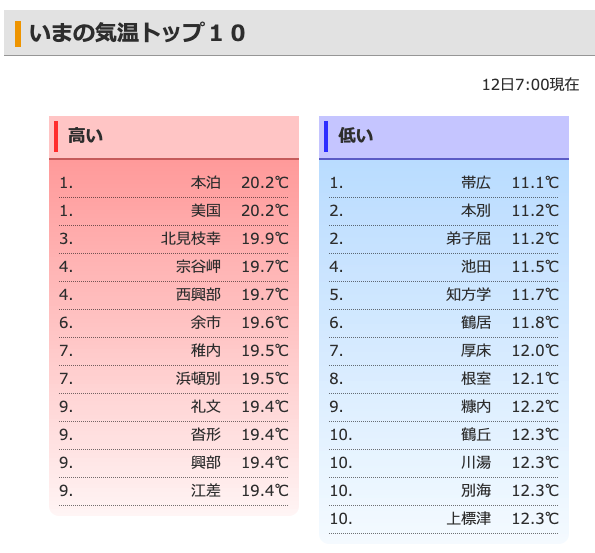The height and width of the screenshot is (553, 595).
Task: Select the 余市 19.6℃ entry
Action: [173, 323]
